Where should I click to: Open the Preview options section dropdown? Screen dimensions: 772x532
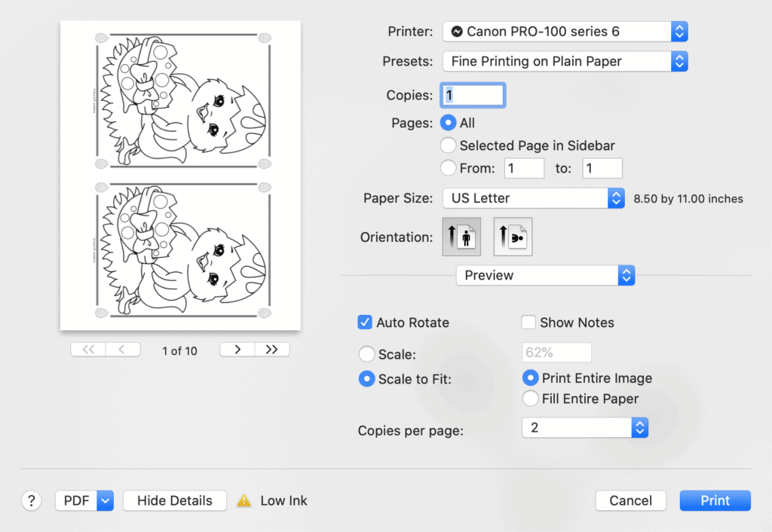546,276
